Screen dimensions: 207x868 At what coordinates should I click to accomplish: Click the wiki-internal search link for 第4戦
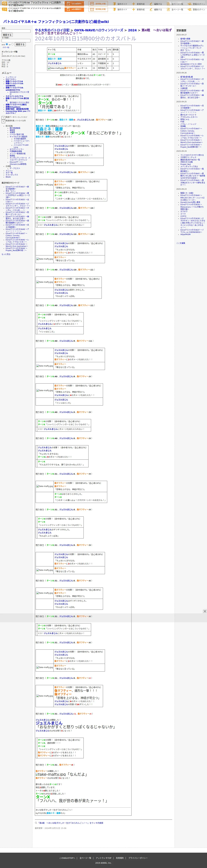(x=71, y=823)
